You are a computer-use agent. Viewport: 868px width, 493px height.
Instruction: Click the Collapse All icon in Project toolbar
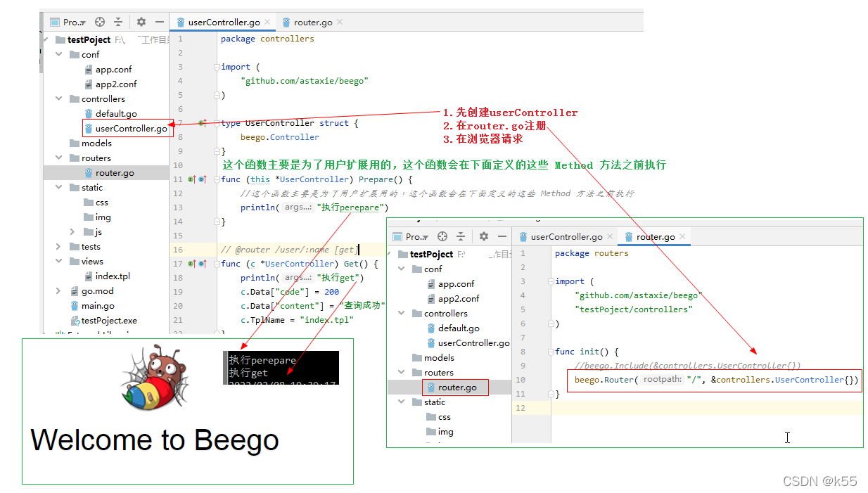[117, 22]
